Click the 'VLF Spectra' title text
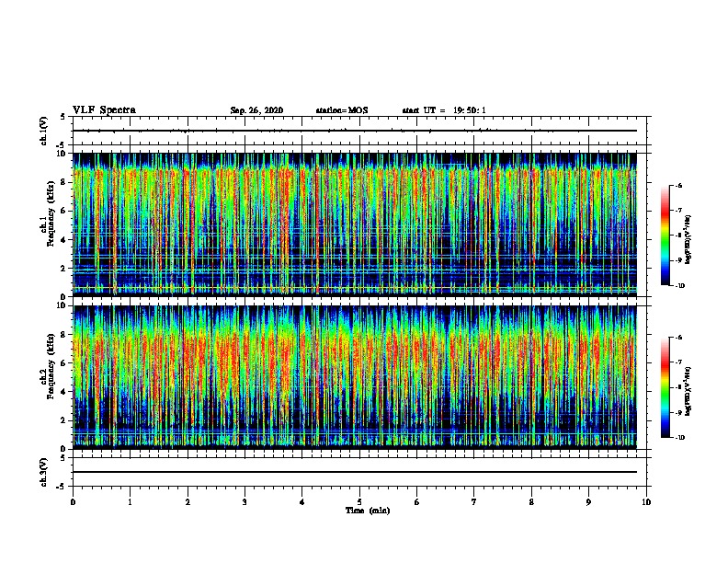The image size is (728, 563). click(104, 110)
